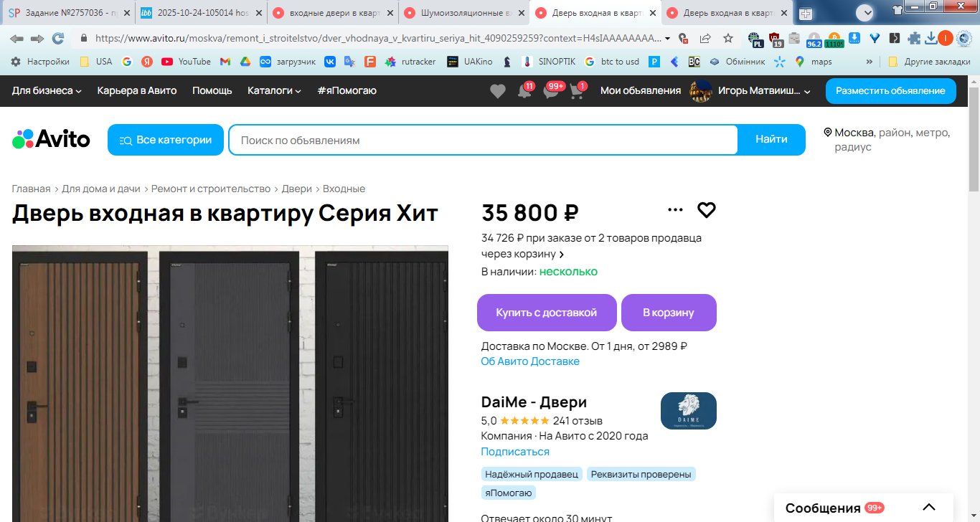Click the 'Найти' search button
This screenshot has width=980, height=522.
[771, 140]
